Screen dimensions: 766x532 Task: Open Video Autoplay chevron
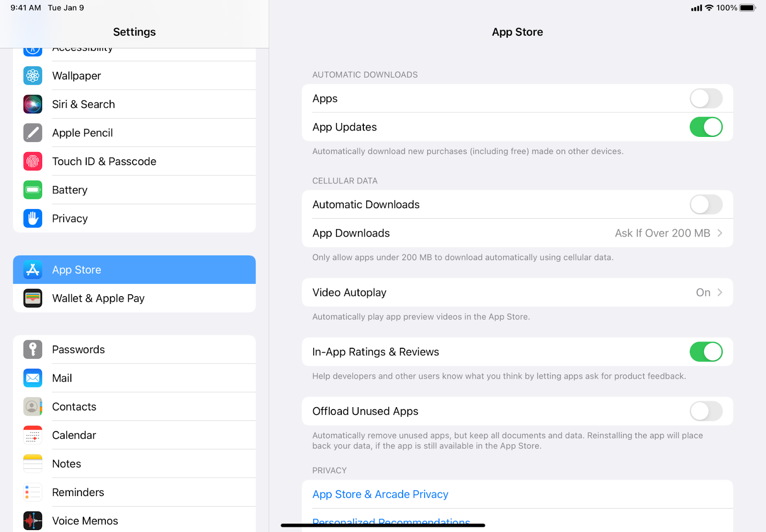(x=720, y=292)
